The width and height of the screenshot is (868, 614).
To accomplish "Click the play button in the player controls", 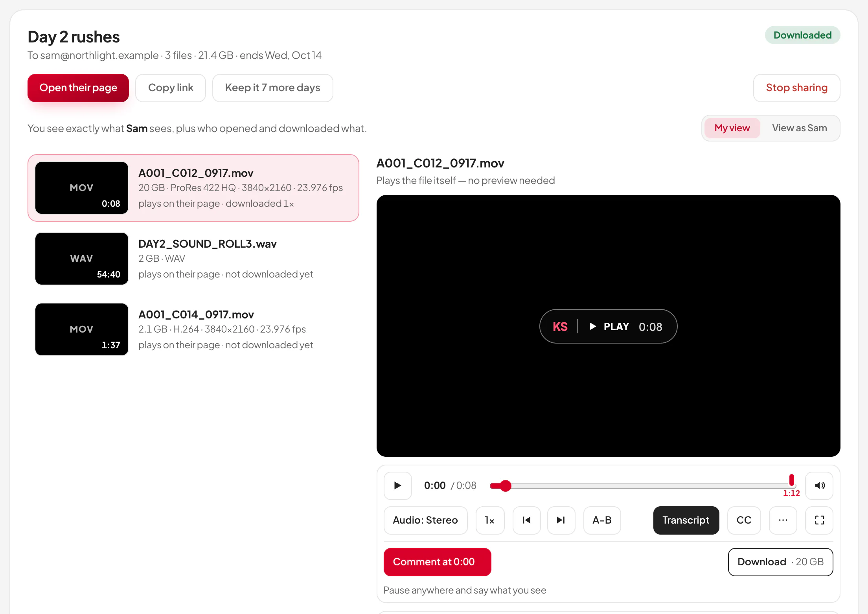I will [397, 485].
